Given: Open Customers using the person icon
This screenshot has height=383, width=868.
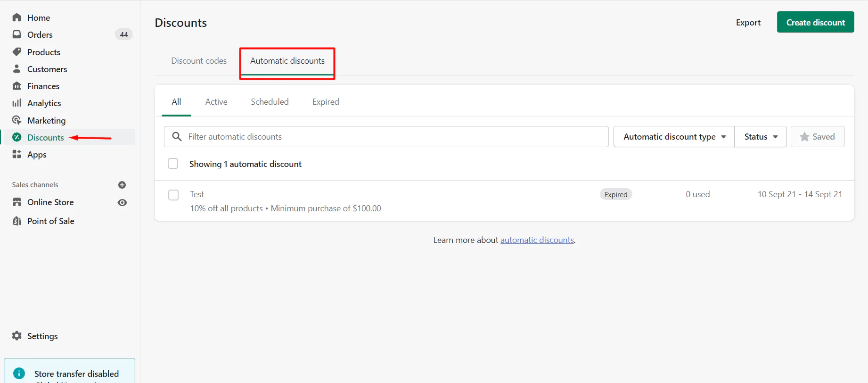Looking at the screenshot, I should [17, 69].
